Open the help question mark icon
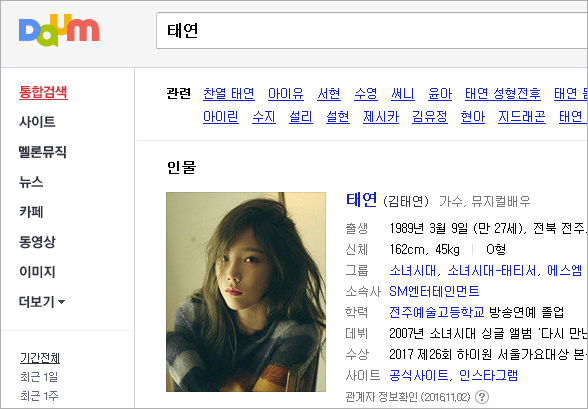 (482, 397)
